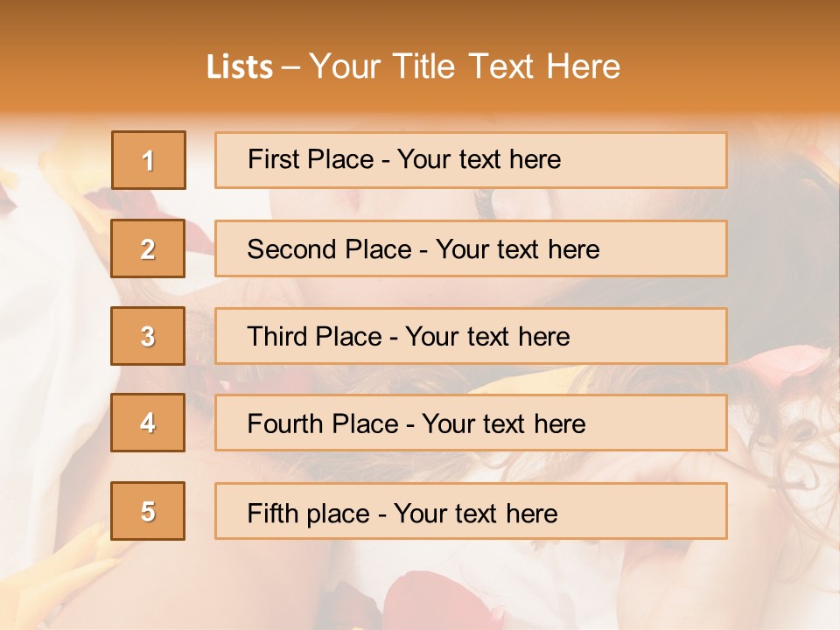
Task: Select the Fifth place text bar
Action: (471, 511)
